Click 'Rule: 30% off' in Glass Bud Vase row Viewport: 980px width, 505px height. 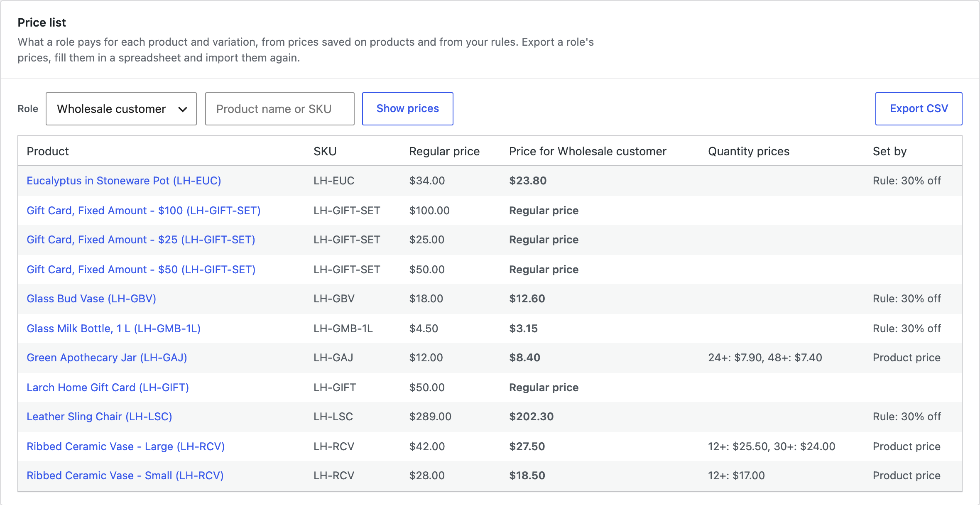[x=907, y=299]
